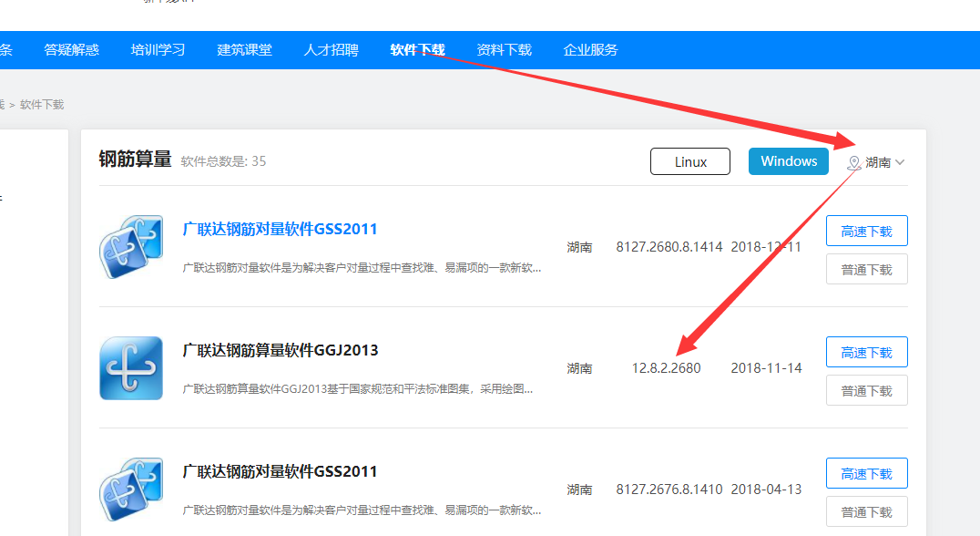This screenshot has height=536, width=980.
Task: Click version number 12.8.2.2680
Action: pyautogui.click(x=667, y=368)
